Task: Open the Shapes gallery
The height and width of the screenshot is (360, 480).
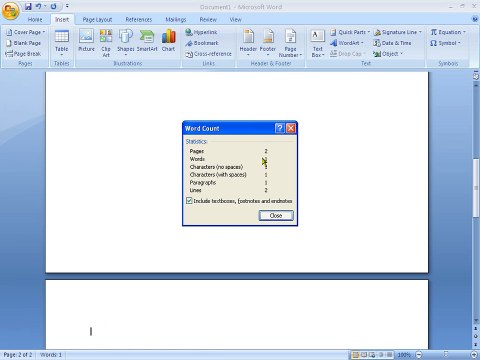Action: 126,42
